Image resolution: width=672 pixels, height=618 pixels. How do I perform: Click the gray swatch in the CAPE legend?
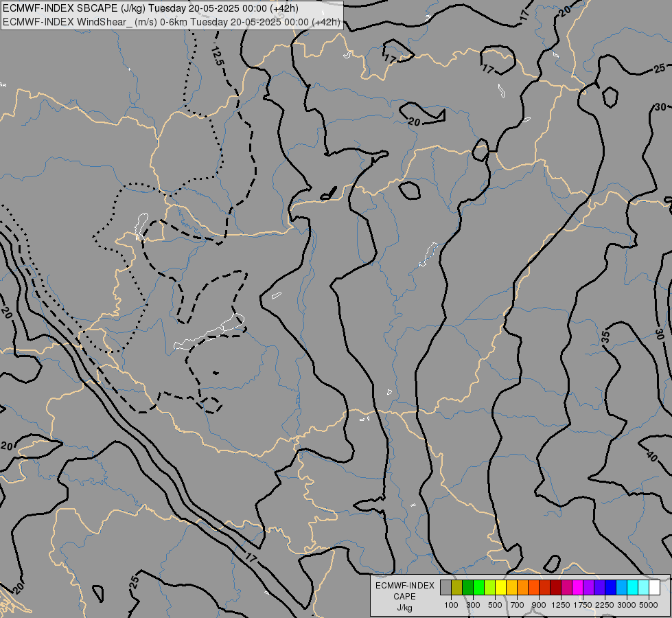pyautogui.click(x=445, y=588)
